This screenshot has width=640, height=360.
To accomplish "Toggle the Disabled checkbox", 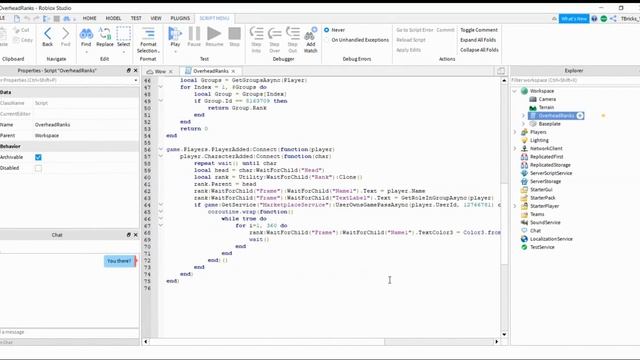I will point(38,168).
